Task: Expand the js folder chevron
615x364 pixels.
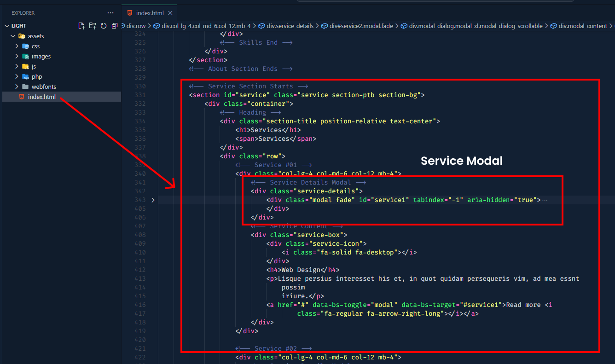Action: pos(17,66)
